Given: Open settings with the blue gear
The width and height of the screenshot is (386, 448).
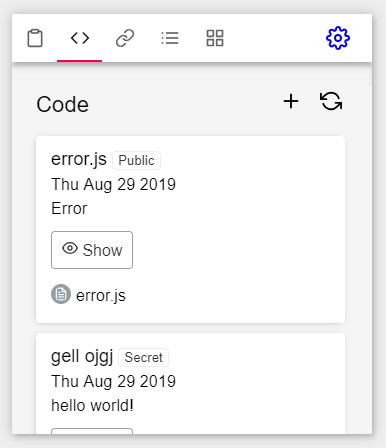Looking at the screenshot, I should [338, 38].
